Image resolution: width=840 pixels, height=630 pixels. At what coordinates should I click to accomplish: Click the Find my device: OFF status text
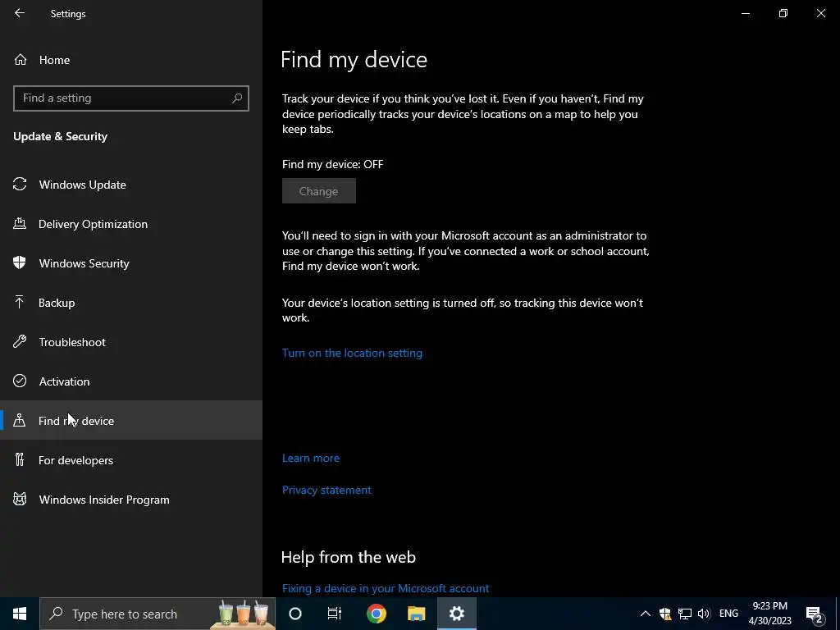(x=333, y=164)
